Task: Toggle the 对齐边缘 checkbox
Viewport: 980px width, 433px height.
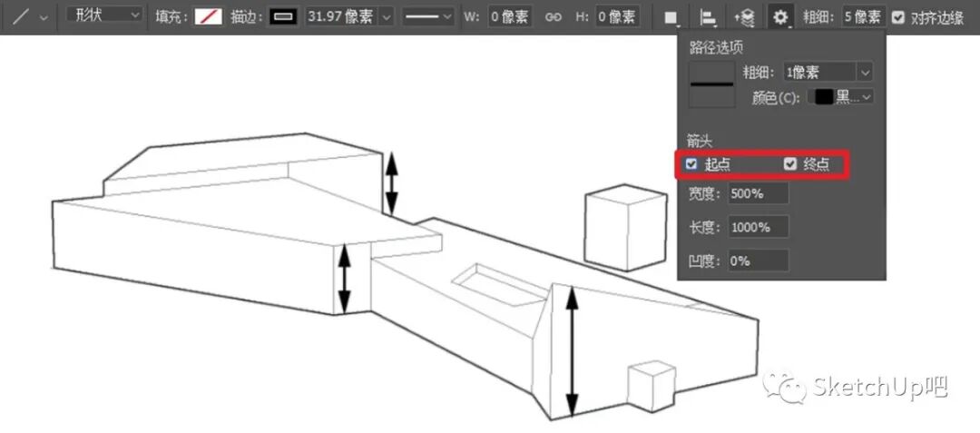Action: (x=898, y=17)
